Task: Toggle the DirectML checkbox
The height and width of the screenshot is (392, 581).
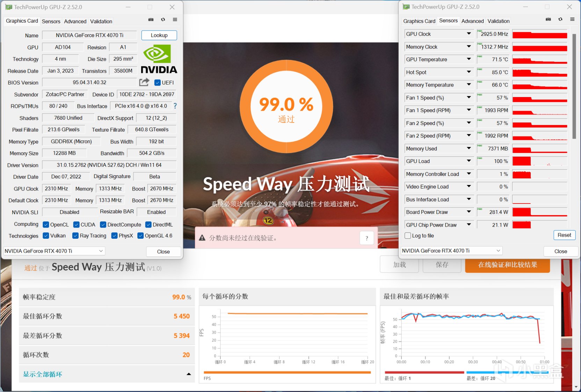Action: point(148,224)
